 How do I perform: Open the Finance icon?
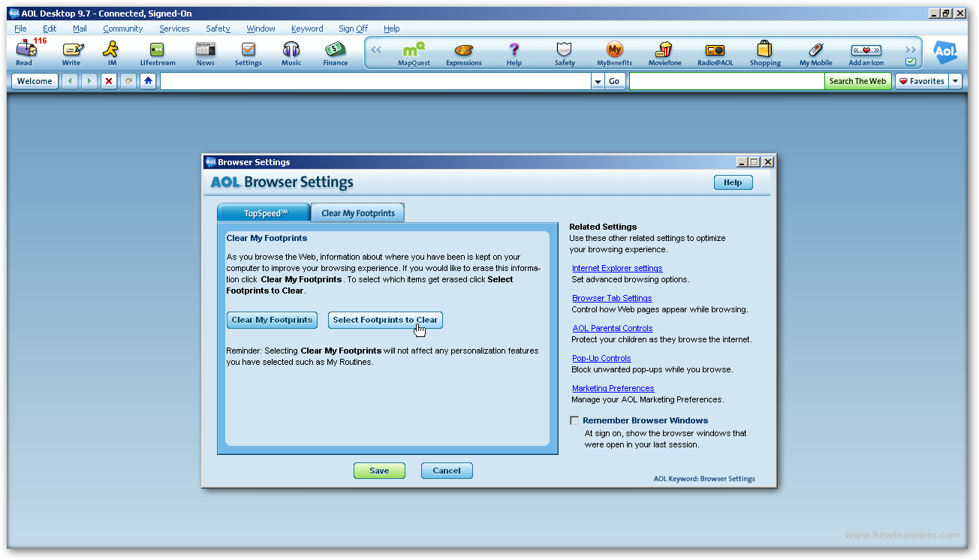coord(336,53)
